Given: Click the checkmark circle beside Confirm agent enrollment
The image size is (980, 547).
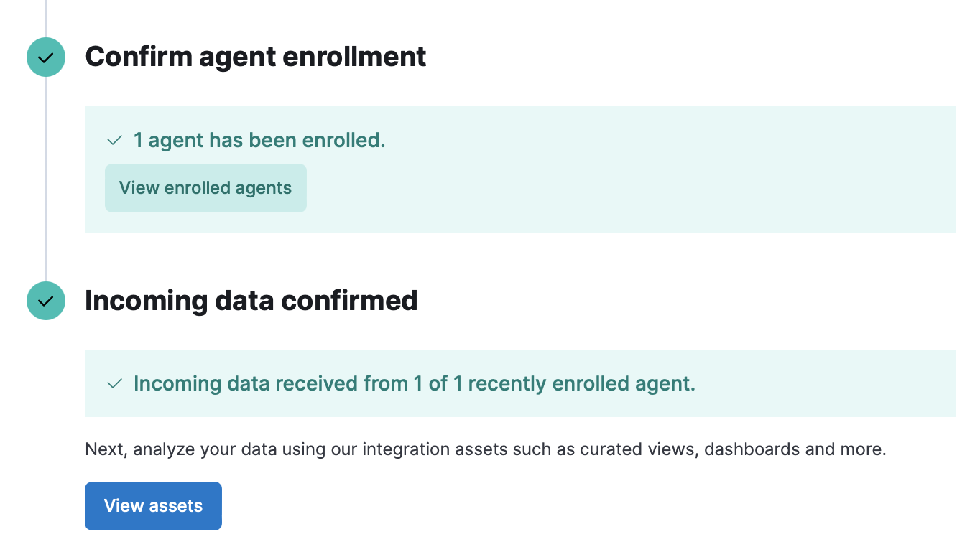Looking at the screenshot, I should pos(45,57).
